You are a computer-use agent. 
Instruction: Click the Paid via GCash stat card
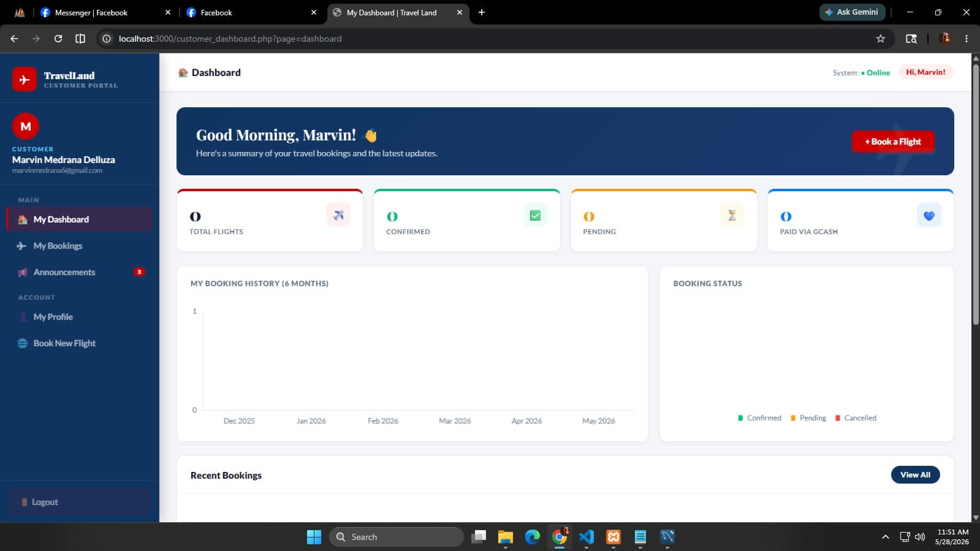pyautogui.click(x=860, y=221)
